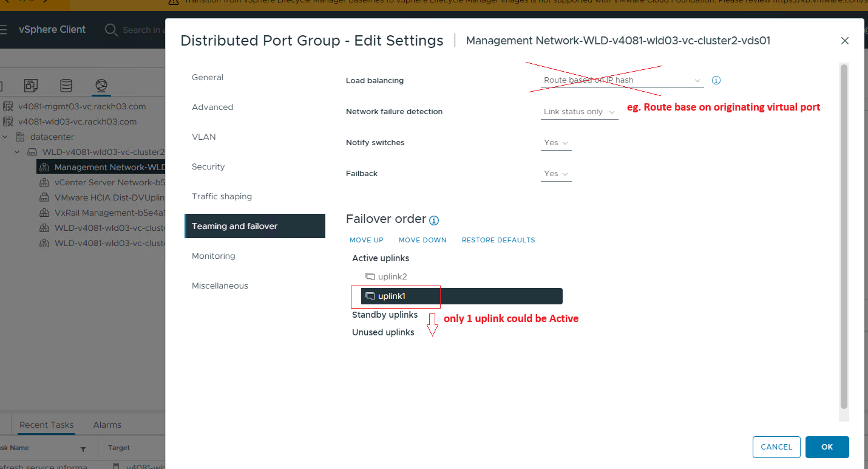This screenshot has height=469, width=868.
Task: Click the RESTORE DEFAULTS link
Action: (498, 239)
